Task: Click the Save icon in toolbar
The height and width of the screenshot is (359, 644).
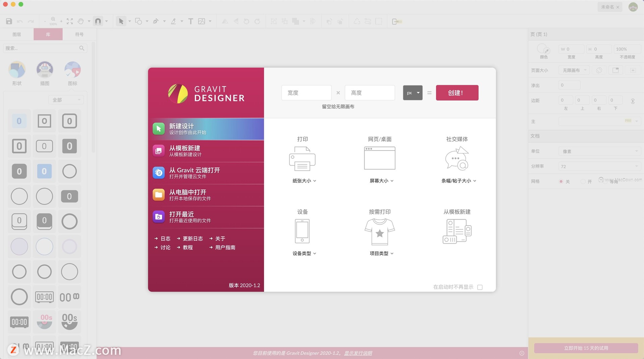Action: pyautogui.click(x=9, y=21)
